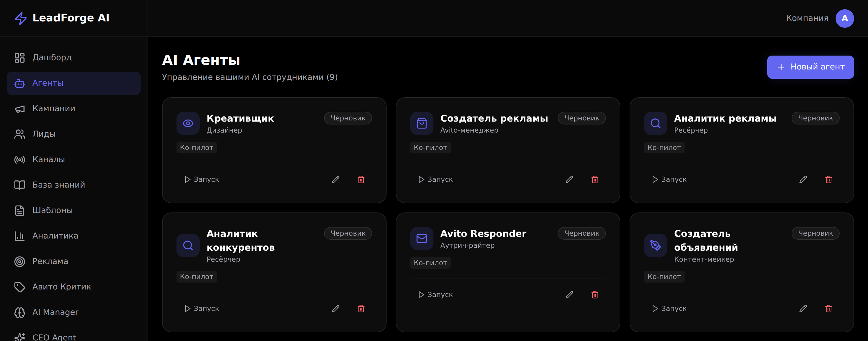The image size is (868, 341).
Task: Launch the Креативщик agent
Action: coord(201,179)
